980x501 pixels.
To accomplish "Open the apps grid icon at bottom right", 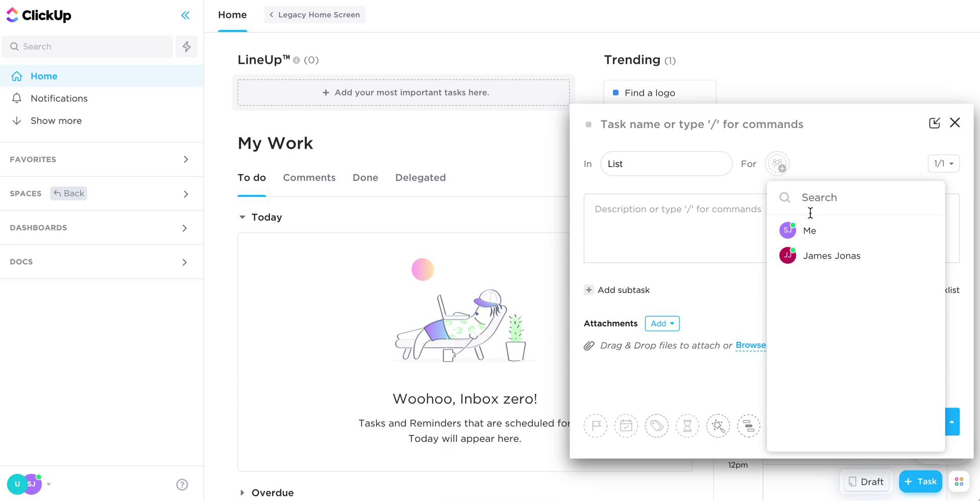I will pos(959,482).
